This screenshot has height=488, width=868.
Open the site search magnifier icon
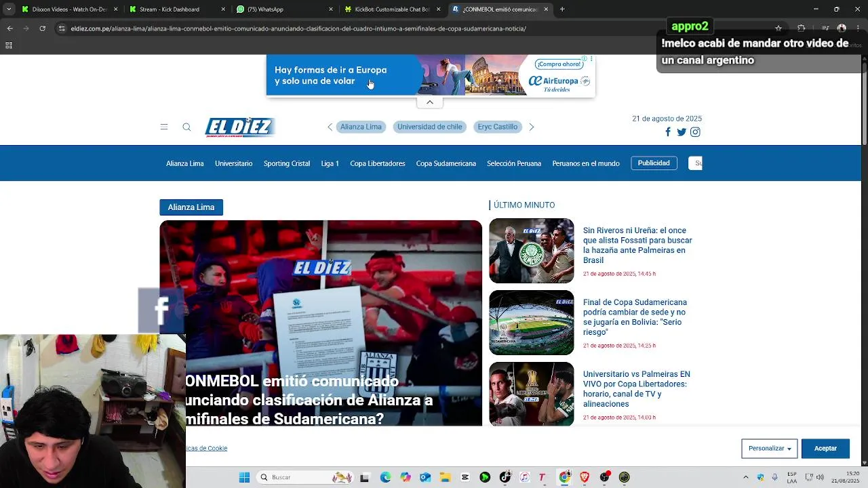[x=186, y=127]
